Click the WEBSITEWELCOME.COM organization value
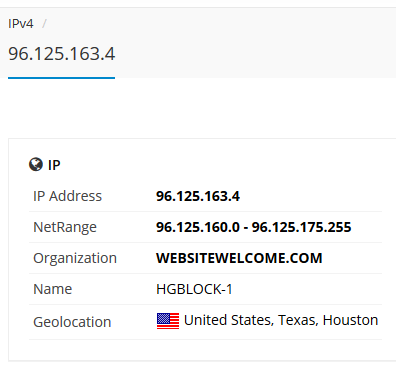396x370 pixels. [x=239, y=258]
